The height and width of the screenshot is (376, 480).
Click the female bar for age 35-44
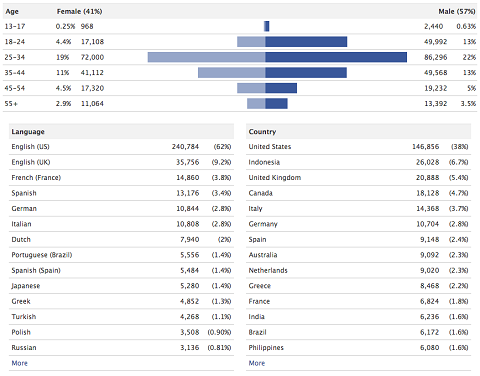(232, 73)
